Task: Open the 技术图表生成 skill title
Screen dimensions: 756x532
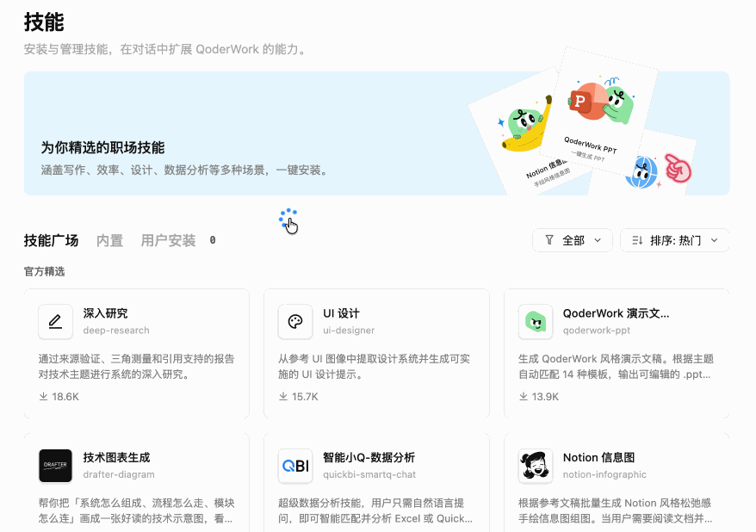Action: (x=117, y=457)
